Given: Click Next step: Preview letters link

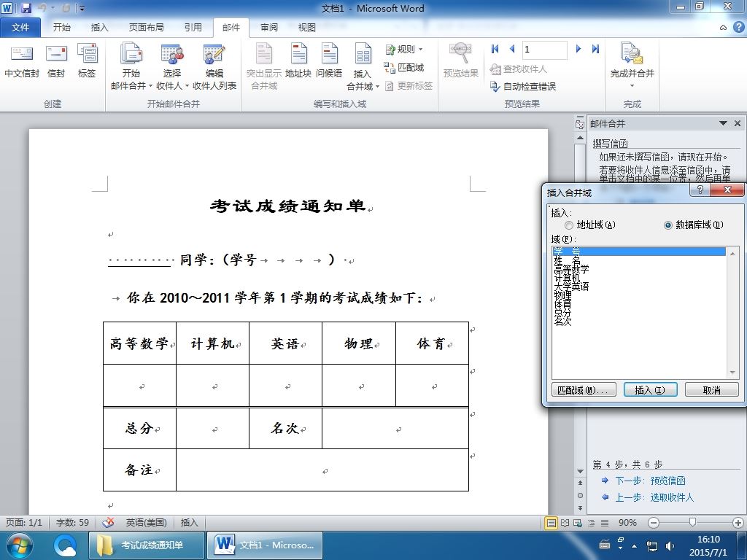Looking at the screenshot, I should [x=650, y=481].
